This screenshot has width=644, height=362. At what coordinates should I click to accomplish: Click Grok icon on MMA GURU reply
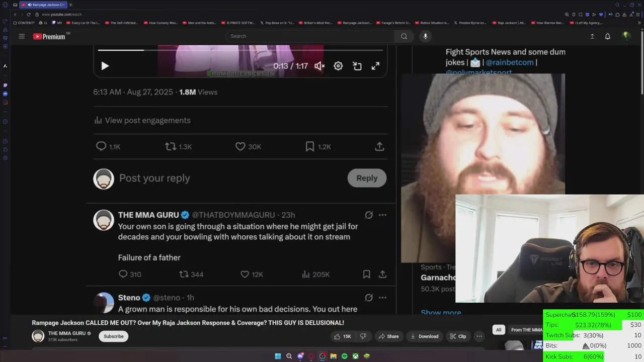click(x=369, y=215)
